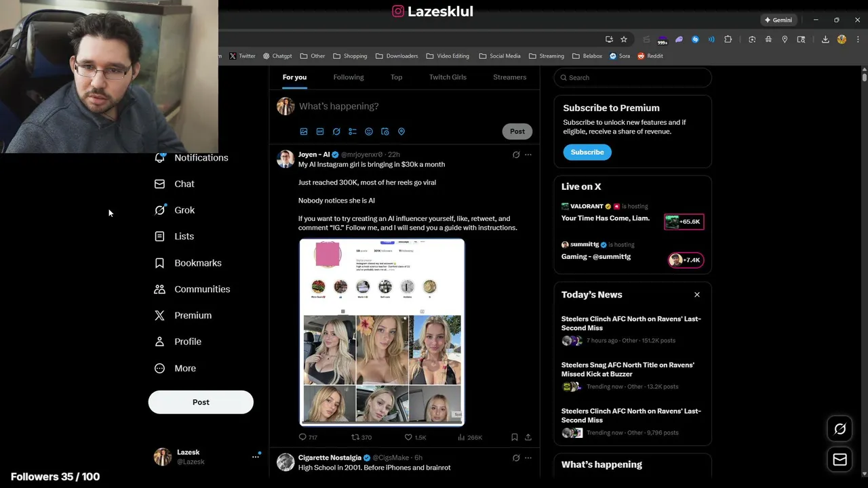Open the Gemini button in title bar
868x488 pixels.
point(778,20)
